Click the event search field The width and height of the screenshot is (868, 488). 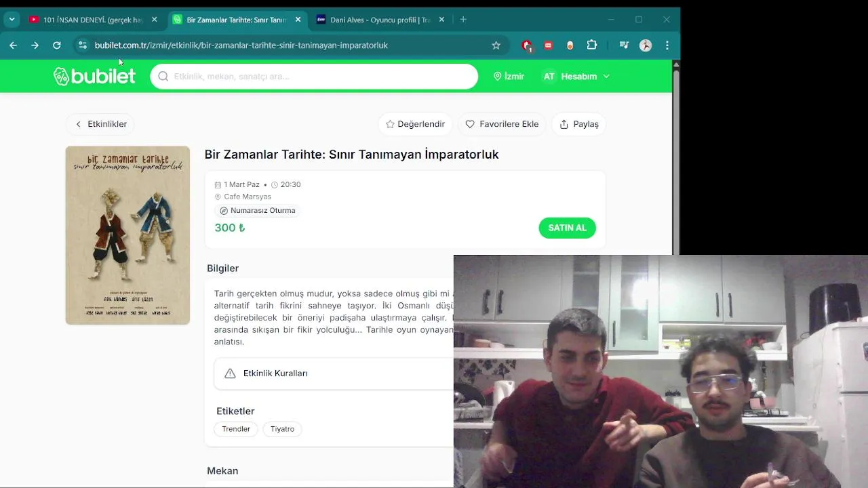click(314, 77)
